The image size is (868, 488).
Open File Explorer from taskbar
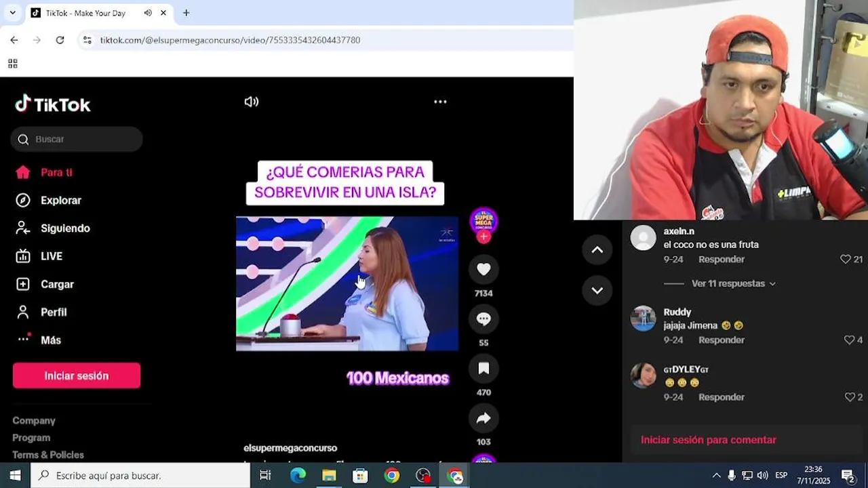pos(329,475)
